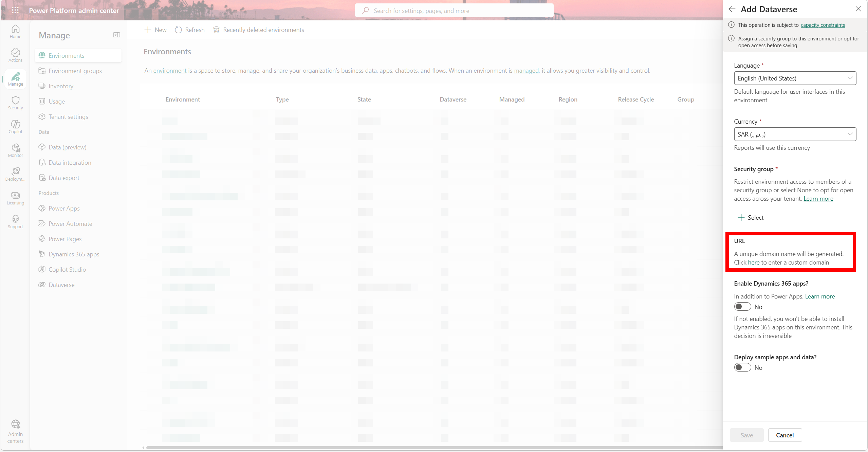Collapse the Manage navigation pane icon
The height and width of the screenshot is (452, 868).
(x=116, y=35)
